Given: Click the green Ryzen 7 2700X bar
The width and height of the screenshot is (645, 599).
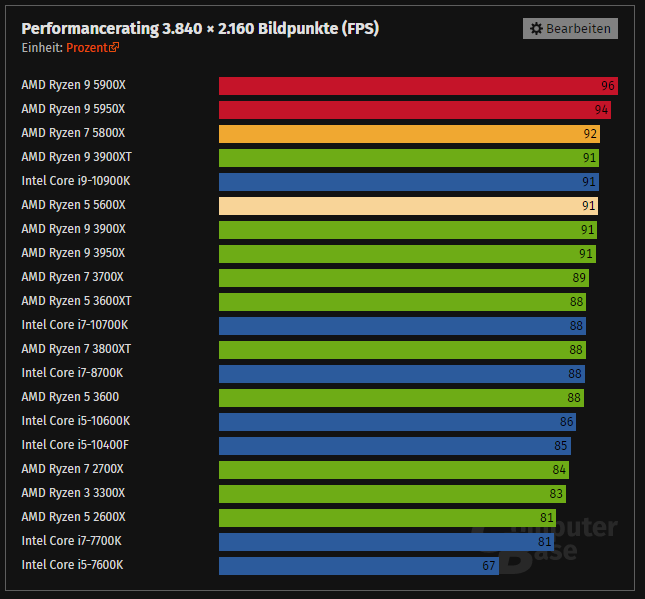Looking at the screenshot, I should [394, 470].
